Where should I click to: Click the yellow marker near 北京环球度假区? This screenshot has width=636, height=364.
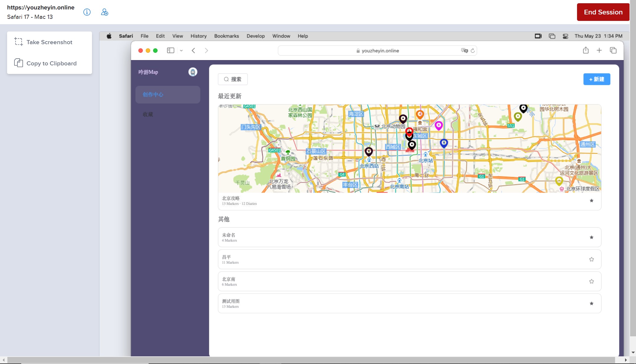click(559, 181)
